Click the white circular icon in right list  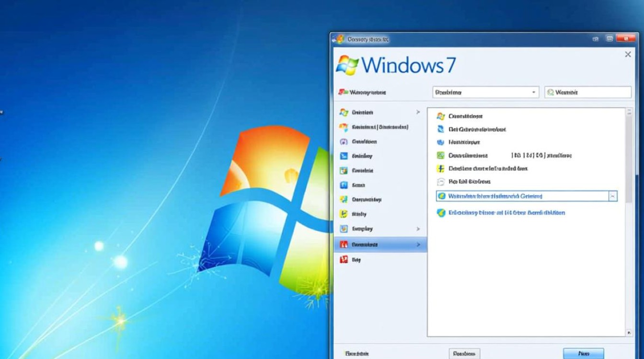pyautogui.click(x=441, y=182)
